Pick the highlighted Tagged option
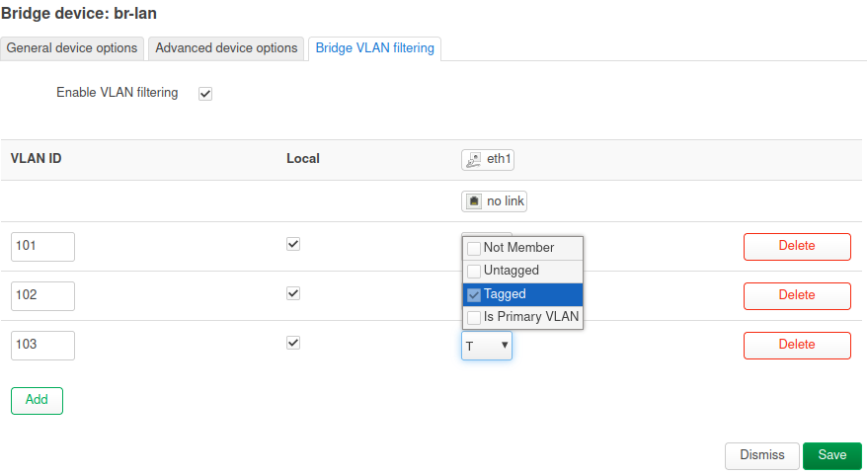868x476 pixels. [x=521, y=294]
